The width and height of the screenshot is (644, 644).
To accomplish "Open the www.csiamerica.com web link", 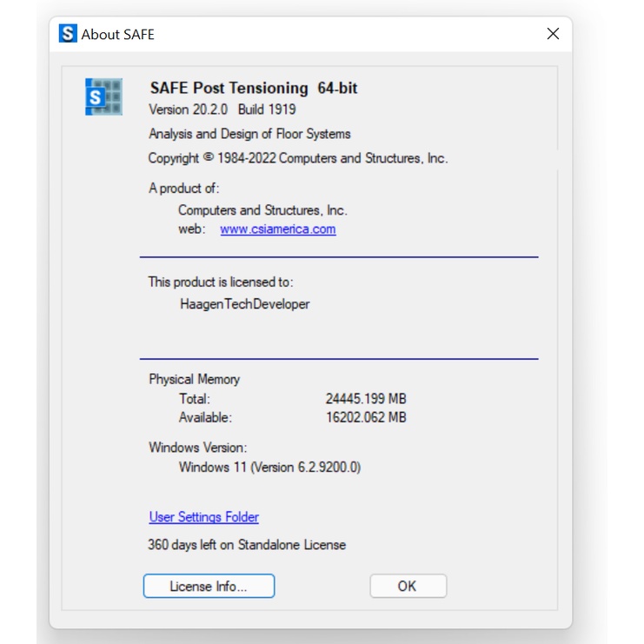I will (277, 229).
